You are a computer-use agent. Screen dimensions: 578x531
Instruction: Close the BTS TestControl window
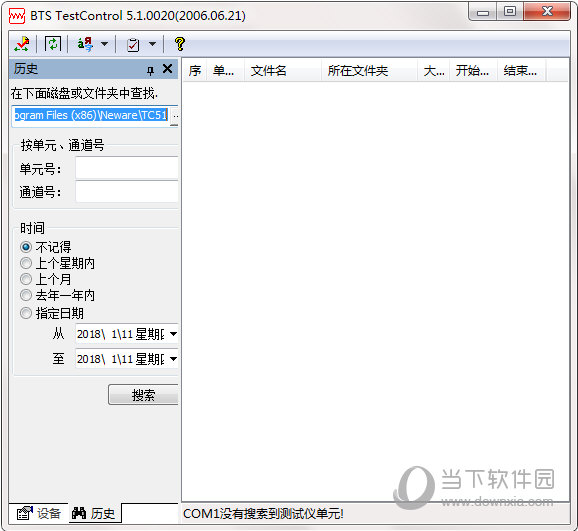(x=547, y=12)
